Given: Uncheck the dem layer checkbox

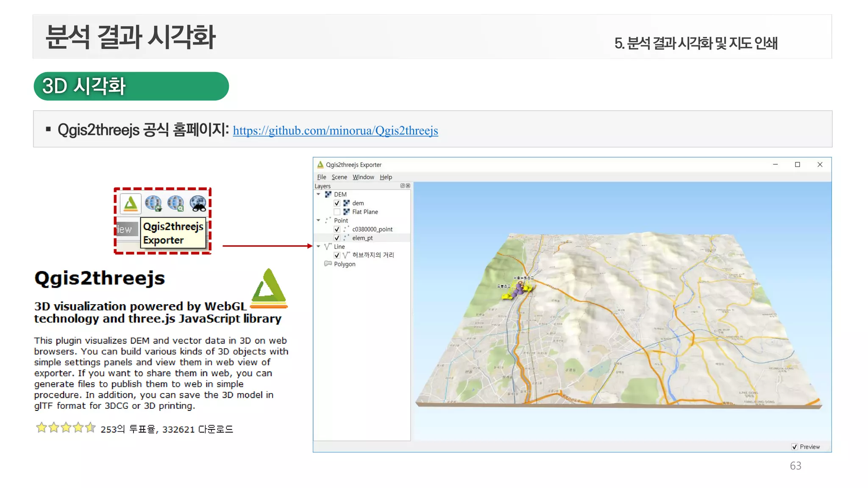Looking at the screenshot, I should tap(337, 203).
